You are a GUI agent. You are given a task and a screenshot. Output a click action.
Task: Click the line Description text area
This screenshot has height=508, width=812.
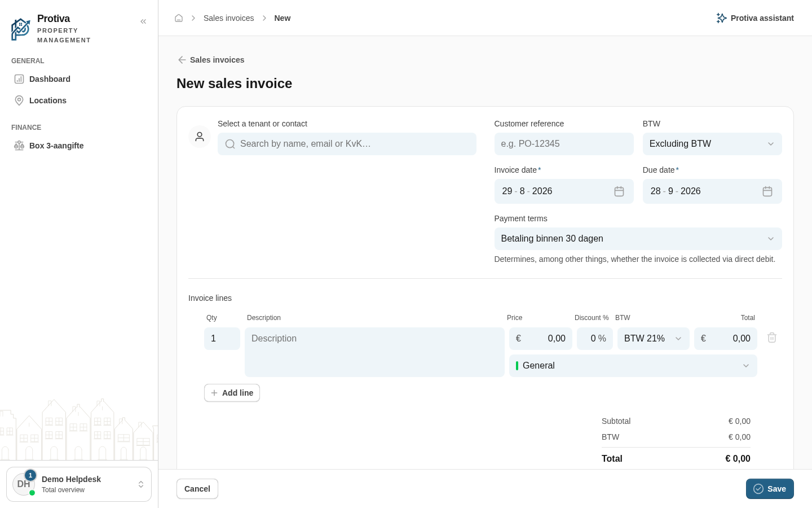click(374, 352)
